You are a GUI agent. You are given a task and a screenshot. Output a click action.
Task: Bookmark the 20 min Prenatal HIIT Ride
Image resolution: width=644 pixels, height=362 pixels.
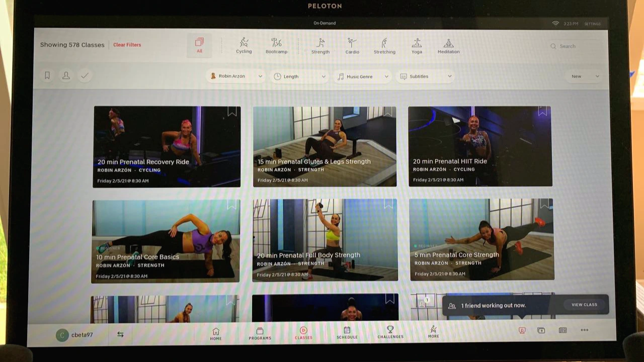tap(542, 111)
